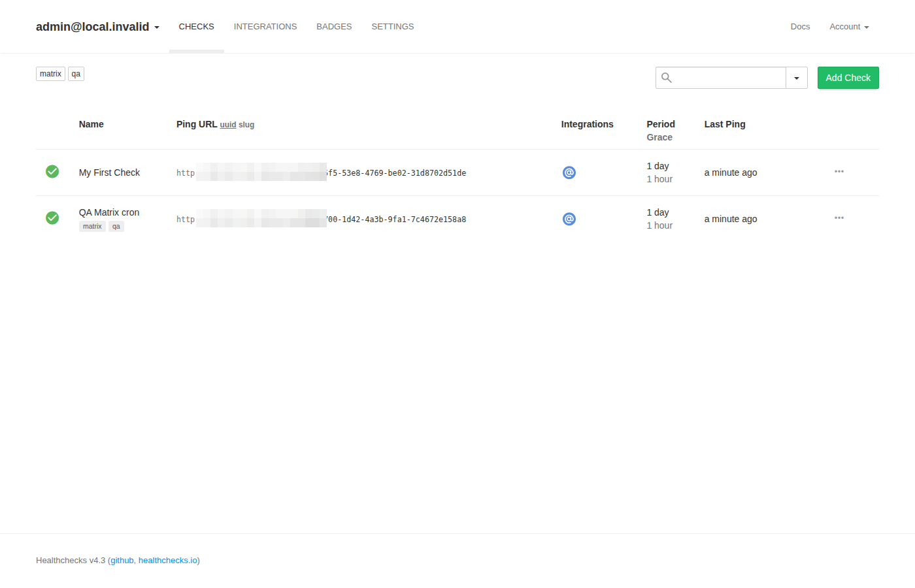Open the admin@local.invalid project dropdown

[97, 27]
